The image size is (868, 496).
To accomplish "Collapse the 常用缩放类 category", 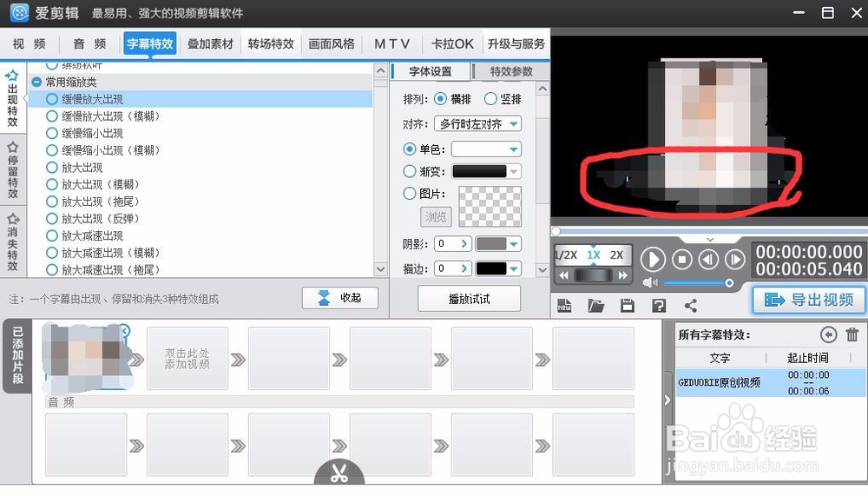I will click(36, 82).
